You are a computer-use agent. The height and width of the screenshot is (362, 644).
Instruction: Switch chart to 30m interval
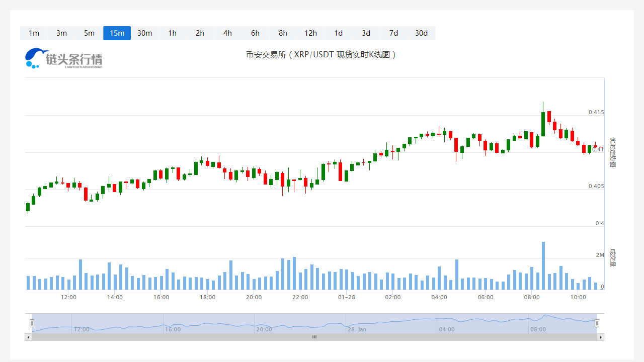tap(144, 33)
